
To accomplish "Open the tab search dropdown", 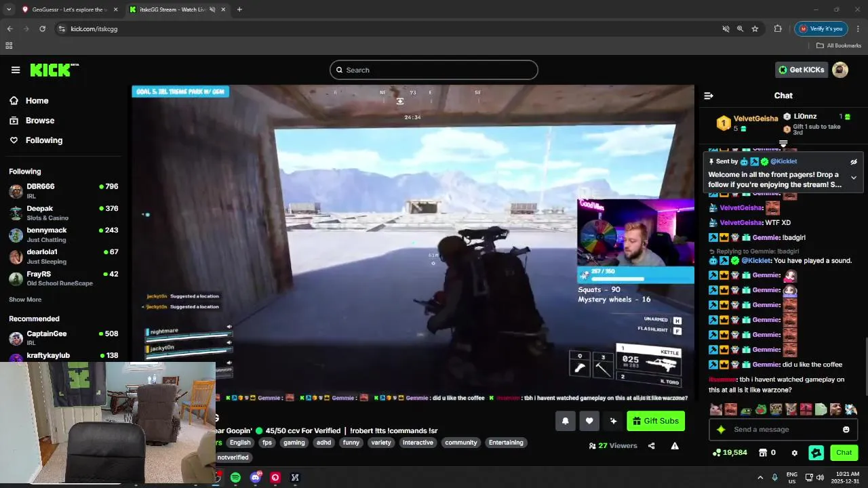I will pos(9,9).
